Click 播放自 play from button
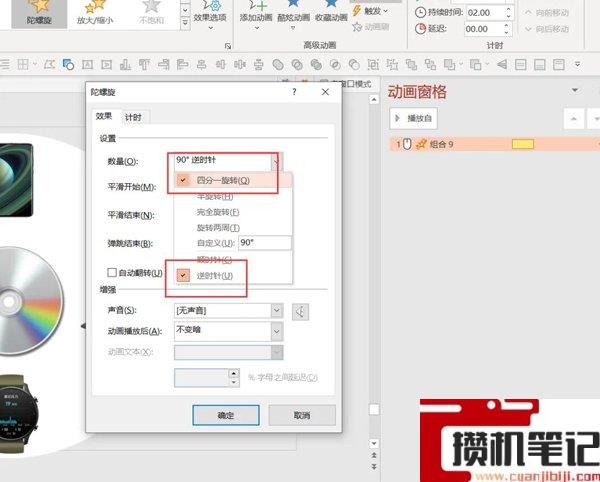 pyautogui.click(x=414, y=118)
